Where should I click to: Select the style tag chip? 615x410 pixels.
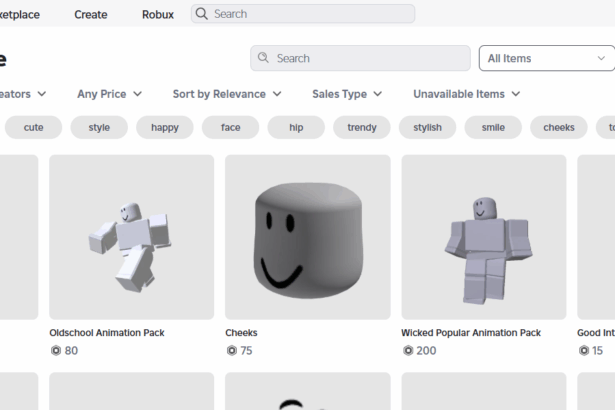point(99,128)
